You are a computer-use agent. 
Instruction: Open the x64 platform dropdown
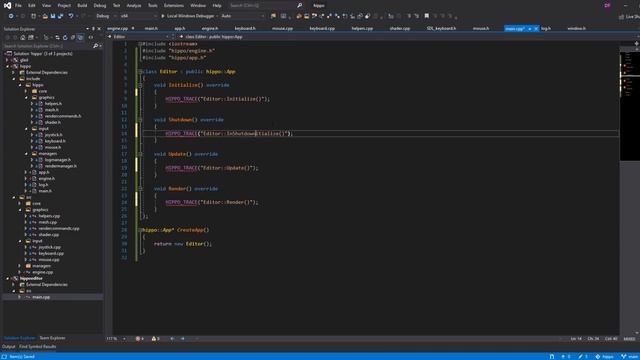point(138,16)
